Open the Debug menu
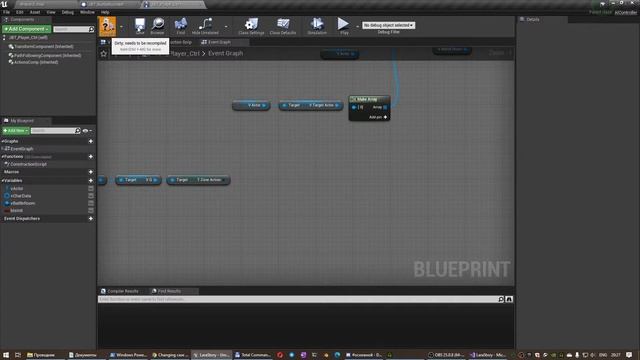The width and height of the screenshot is (640, 360). (x=68, y=12)
